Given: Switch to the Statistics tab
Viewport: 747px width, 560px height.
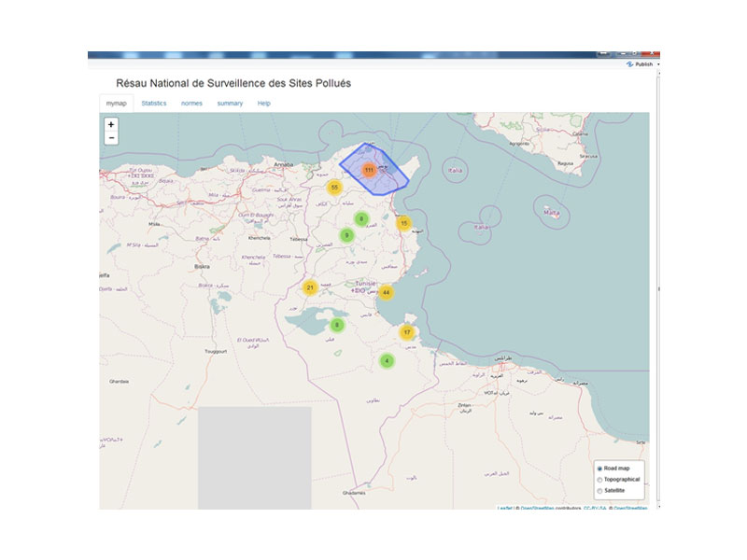Looking at the screenshot, I should click(x=154, y=103).
